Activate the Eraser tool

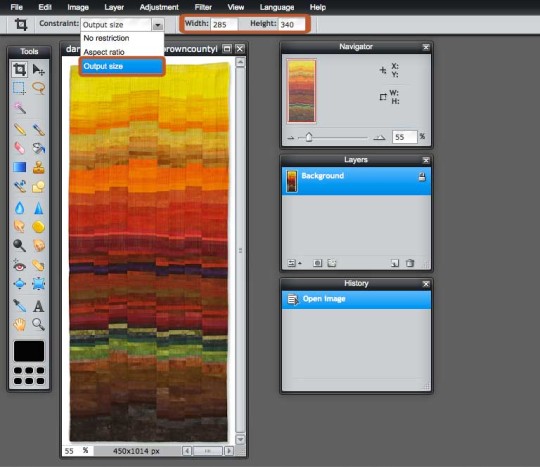tap(20, 148)
